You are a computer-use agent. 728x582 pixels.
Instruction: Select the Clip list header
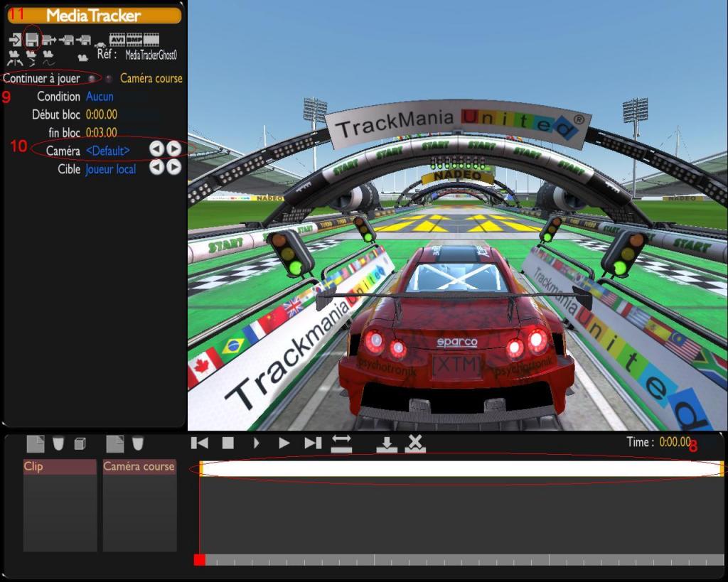(60, 466)
